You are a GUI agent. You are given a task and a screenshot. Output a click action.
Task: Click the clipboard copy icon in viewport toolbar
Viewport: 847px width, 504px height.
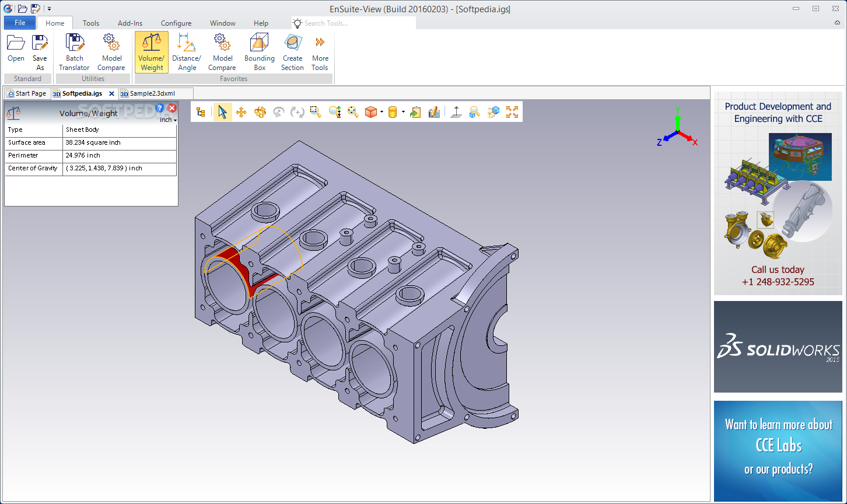tap(415, 112)
